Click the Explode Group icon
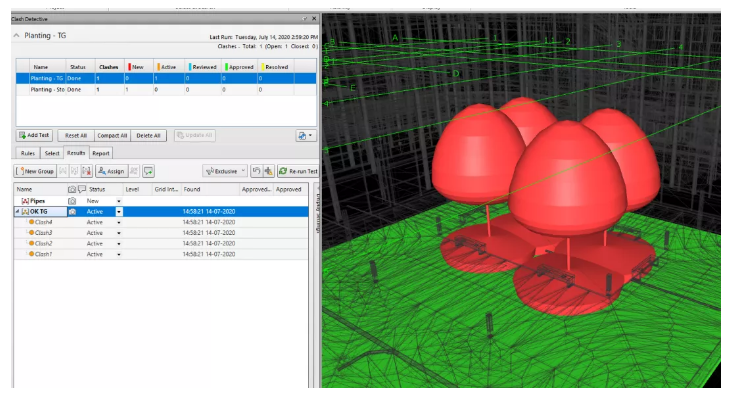The image size is (729, 395). (x=87, y=171)
